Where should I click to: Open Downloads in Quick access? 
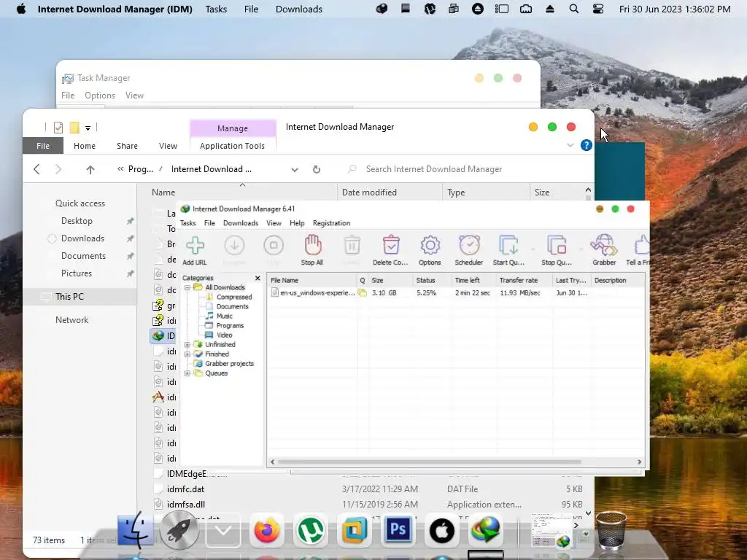(x=82, y=238)
